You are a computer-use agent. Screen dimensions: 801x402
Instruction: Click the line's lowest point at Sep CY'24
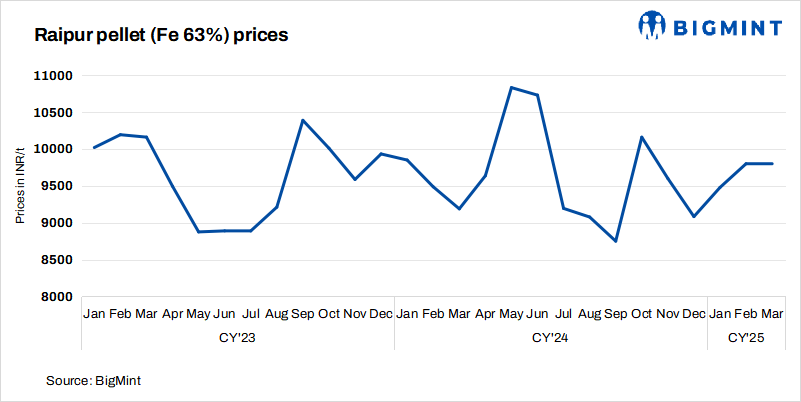[616, 241]
